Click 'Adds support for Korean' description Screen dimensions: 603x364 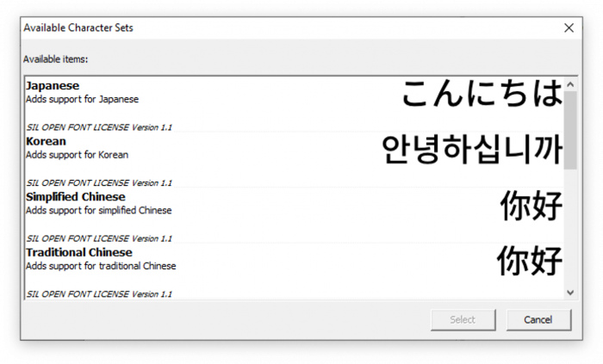77,155
